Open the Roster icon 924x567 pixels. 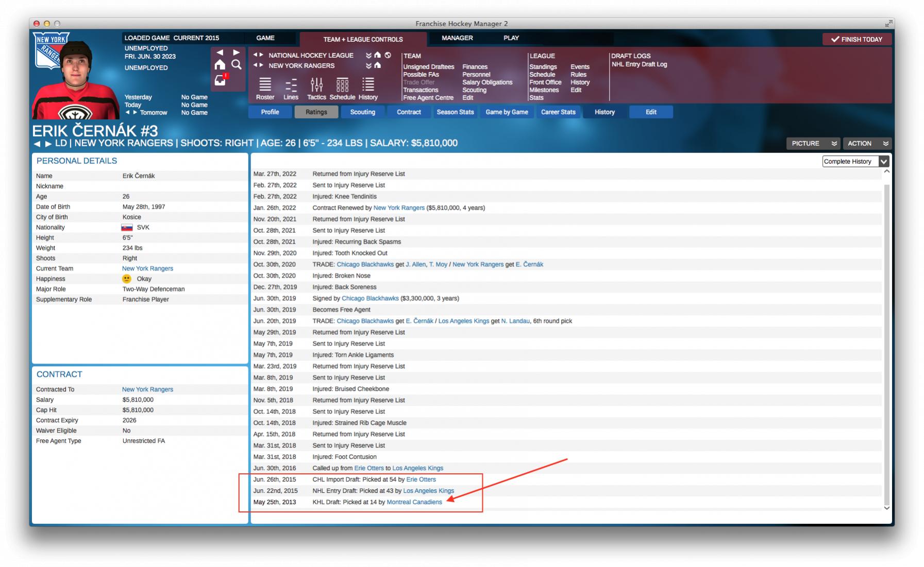tap(265, 85)
